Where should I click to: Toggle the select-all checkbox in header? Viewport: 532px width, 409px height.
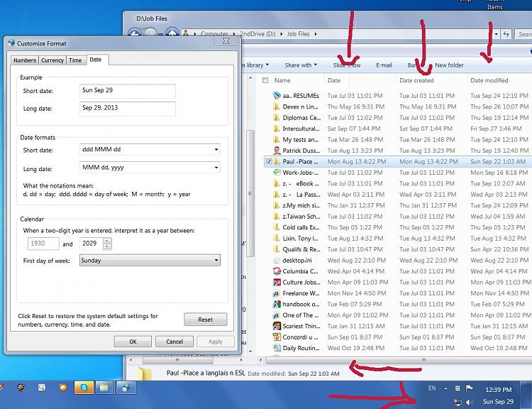click(x=265, y=80)
